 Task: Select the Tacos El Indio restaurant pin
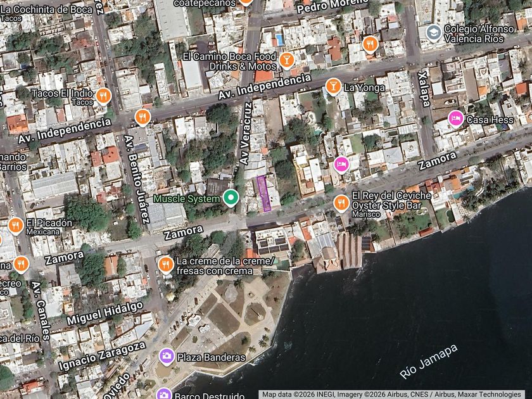(x=103, y=96)
